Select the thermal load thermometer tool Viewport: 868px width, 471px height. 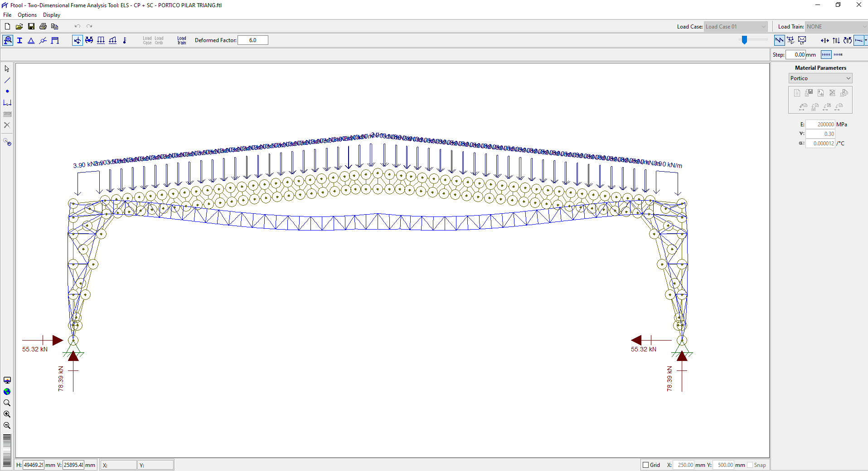coord(125,40)
